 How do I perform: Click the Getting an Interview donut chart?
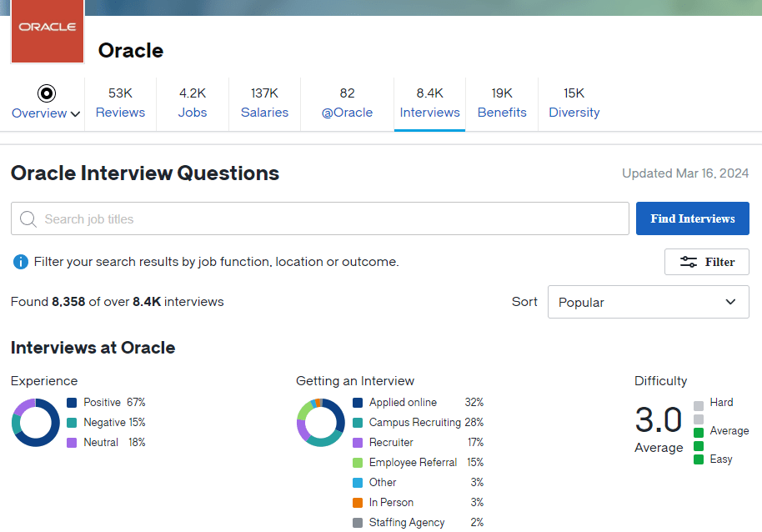tap(321, 423)
